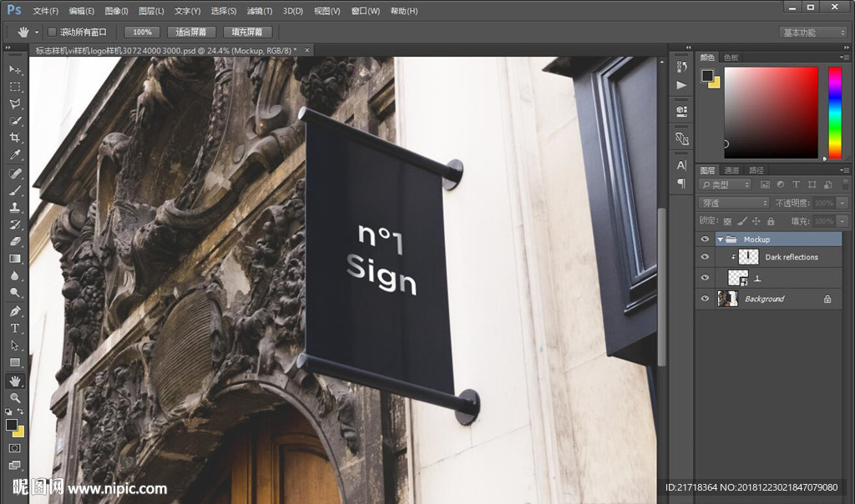Screen dimensions: 855x504
Task: Select the Gradient tool
Action: point(15,259)
